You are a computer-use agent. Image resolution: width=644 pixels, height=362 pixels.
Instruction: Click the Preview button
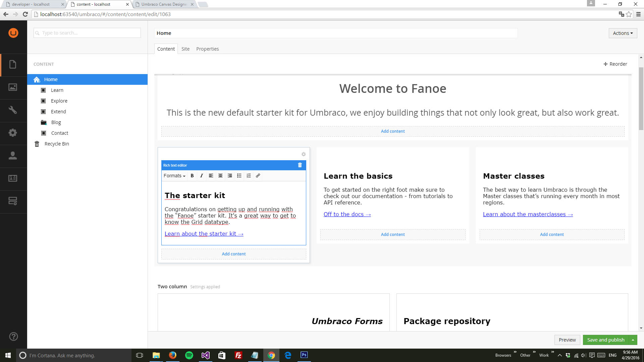(567, 340)
